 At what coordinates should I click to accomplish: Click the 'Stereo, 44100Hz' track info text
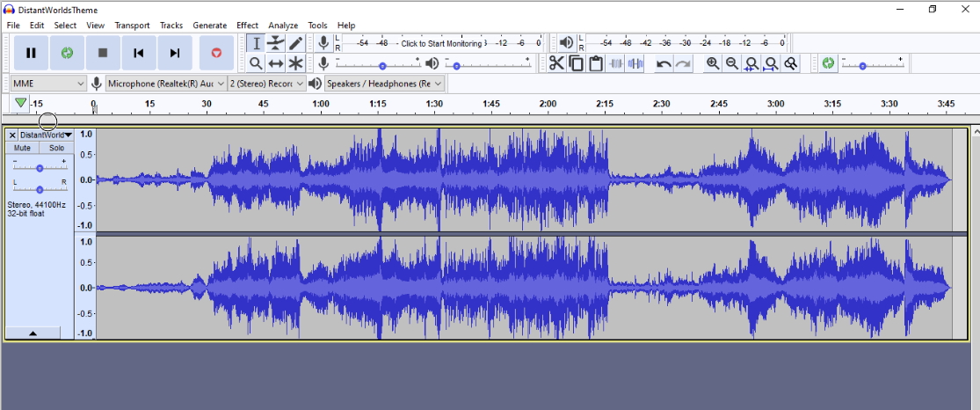tap(36, 205)
